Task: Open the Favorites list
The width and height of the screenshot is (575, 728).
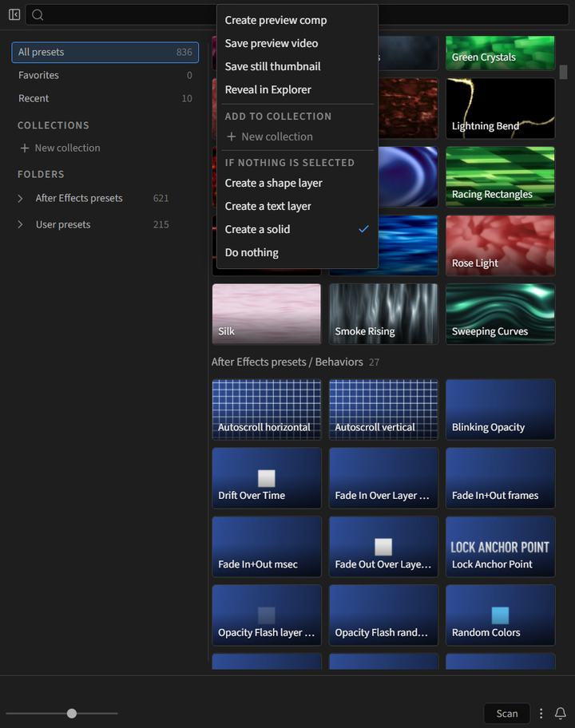Action: point(105,75)
